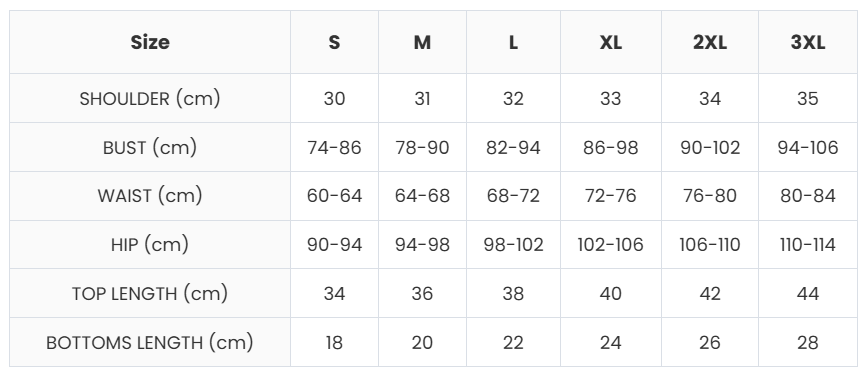
Task: Click the 110-114 hip cell
Action: (x=807, y=244)
